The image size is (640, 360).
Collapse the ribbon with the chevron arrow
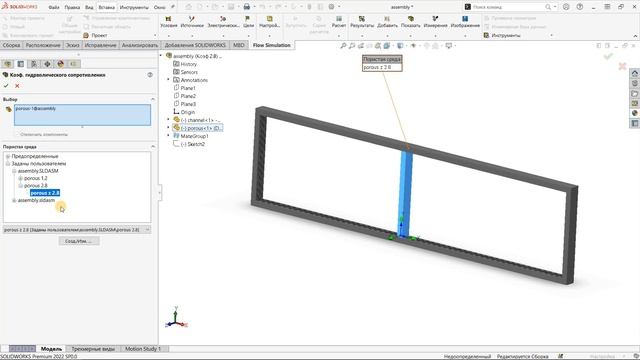[x=635, y=36]
